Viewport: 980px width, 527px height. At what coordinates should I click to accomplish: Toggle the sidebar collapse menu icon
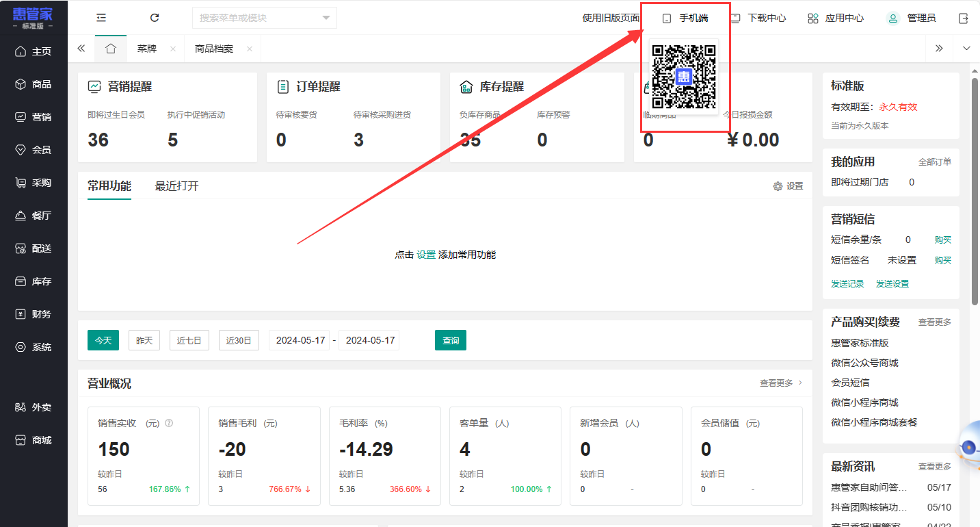[101, 18]
